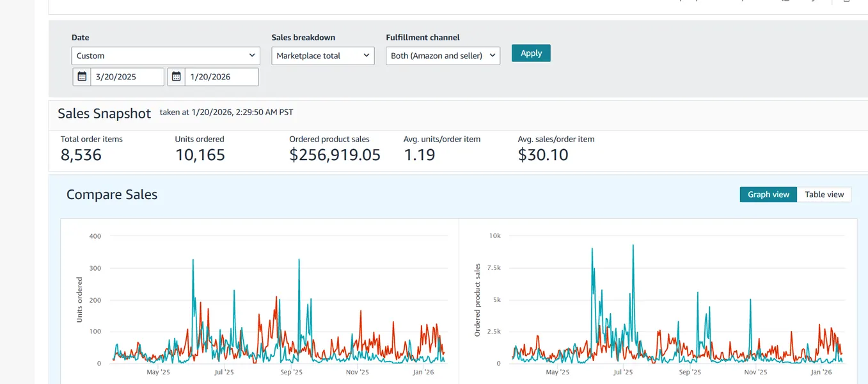868x384 pixels.
Task: Click the Date filter label
Action: point(81,38)
